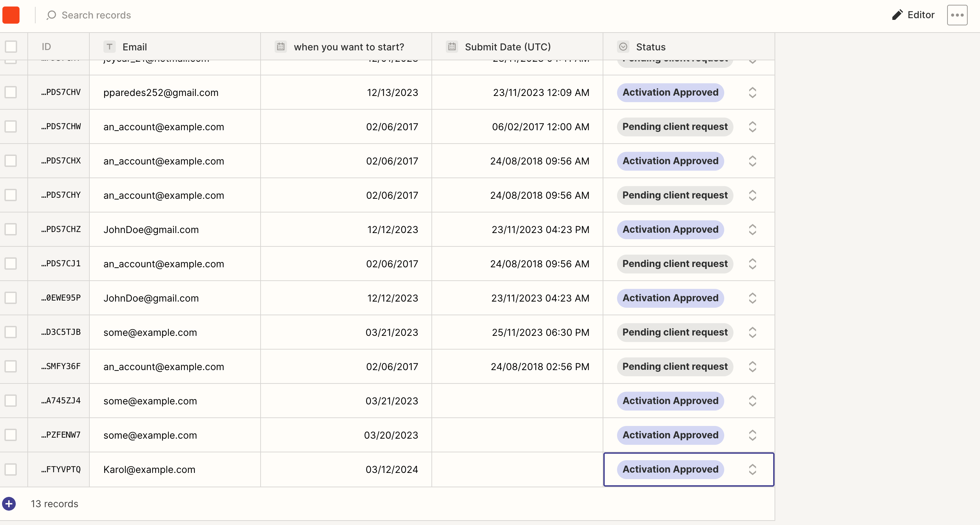Click the Editor button label
The width and height of the screenshot is (980, 525).
pos(921,15)
